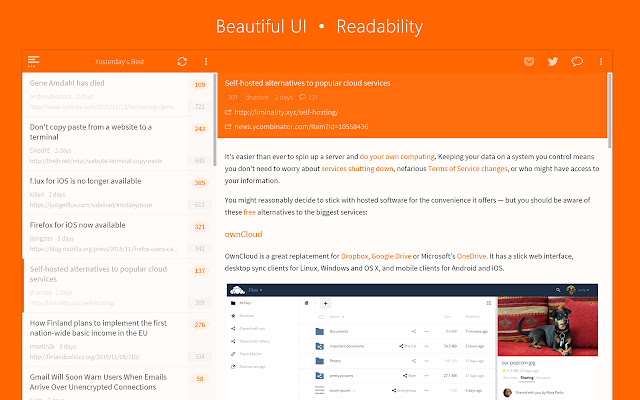Follow the Dropbox link

[354, 256]
